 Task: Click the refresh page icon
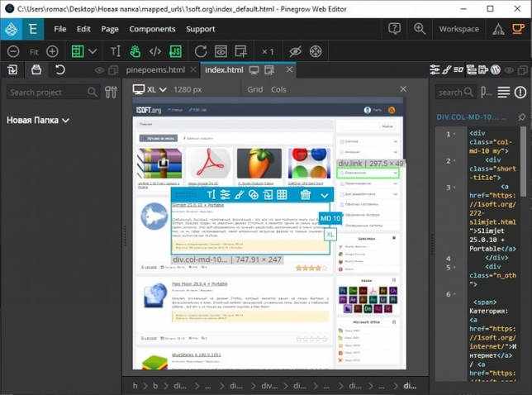tap(201, 51)
